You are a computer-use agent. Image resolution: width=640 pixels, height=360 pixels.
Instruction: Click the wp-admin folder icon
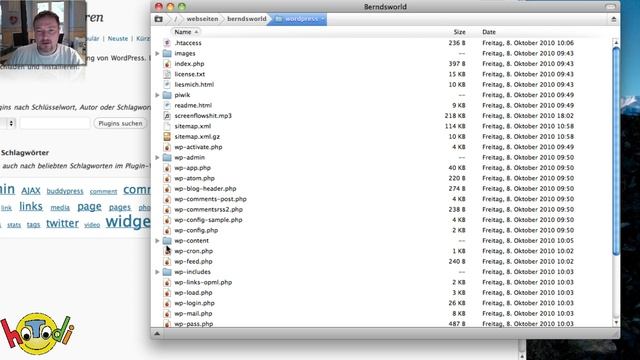click(x=167, y=158)
